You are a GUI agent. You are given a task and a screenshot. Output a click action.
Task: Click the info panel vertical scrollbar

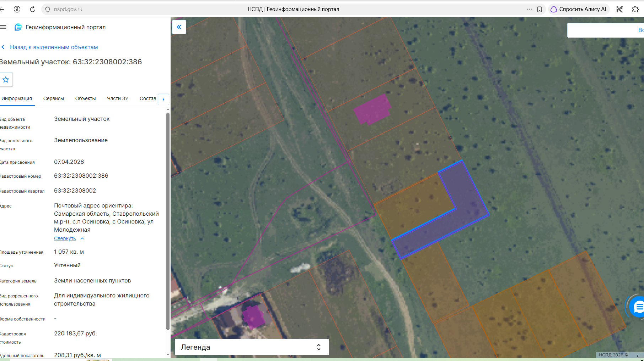[x=168, y=221]
